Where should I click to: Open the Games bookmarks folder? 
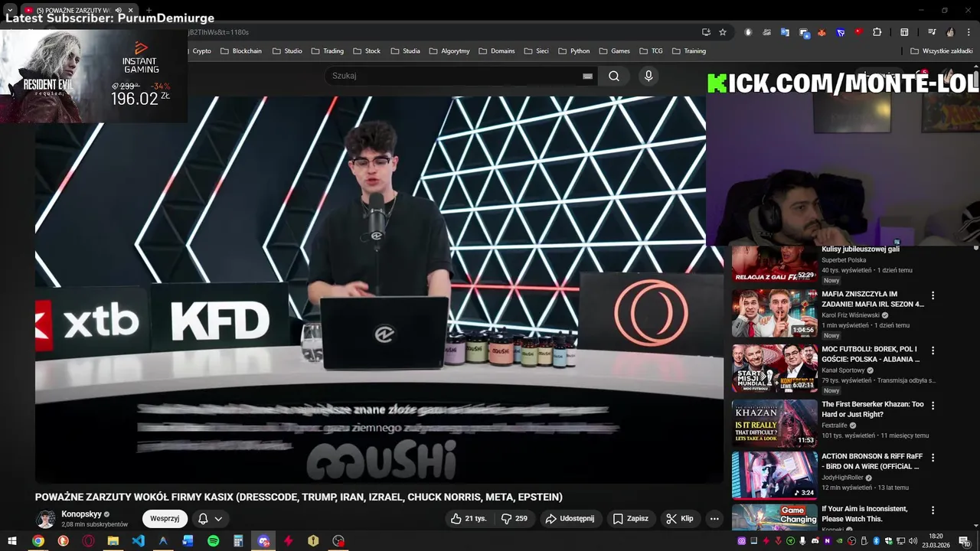pyautogui.click(x=615, y=51)
